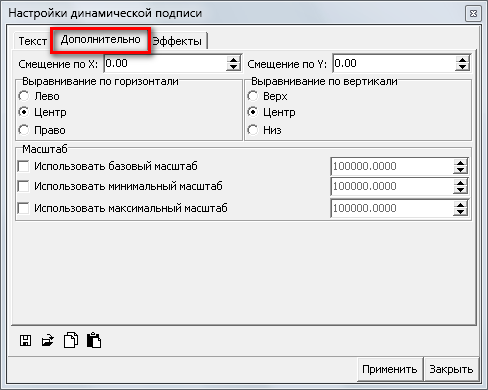Decrease base scale value with down arrow
The image size is (488, 390).
click(x=461, y=170)
